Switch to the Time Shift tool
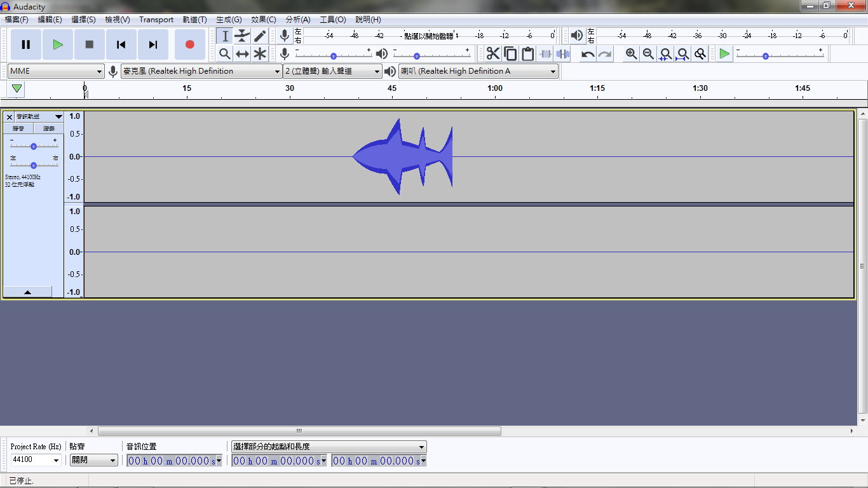868x488 pixels. (x=242, y=54)
